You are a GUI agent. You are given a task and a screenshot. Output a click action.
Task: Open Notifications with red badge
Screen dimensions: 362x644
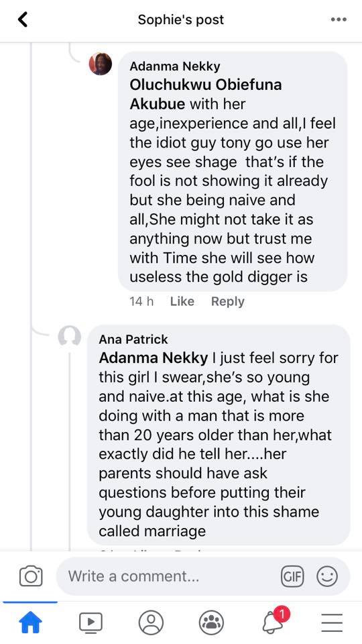pos(274,621)
